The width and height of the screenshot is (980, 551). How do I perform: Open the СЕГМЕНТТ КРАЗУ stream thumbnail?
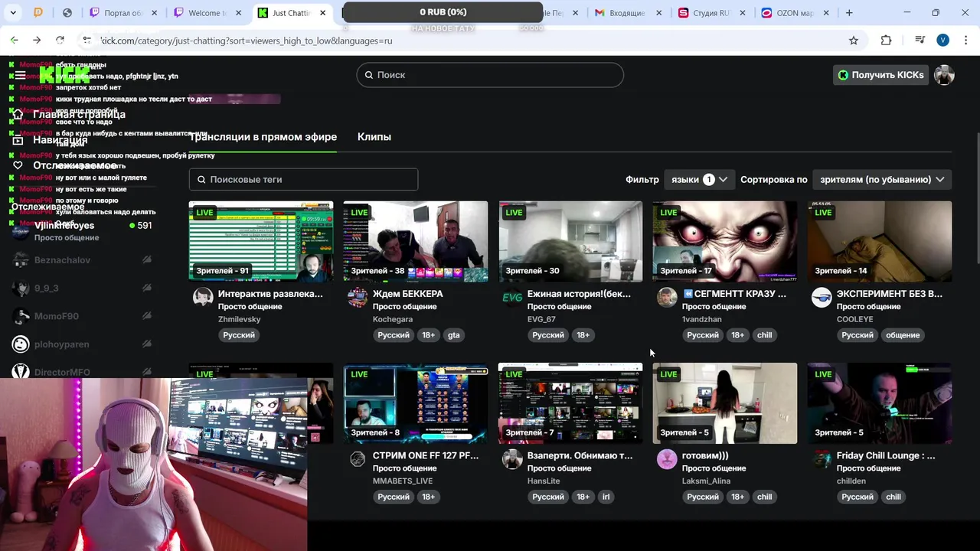coord(725,242)
